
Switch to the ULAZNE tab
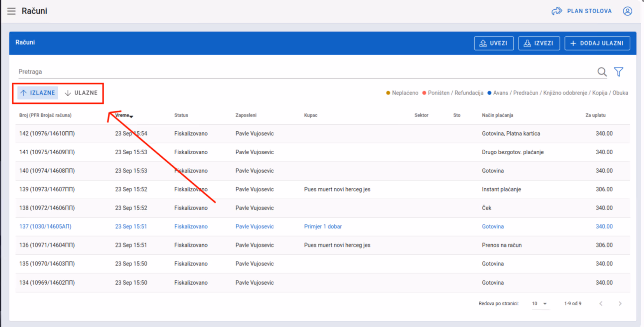point(81,93)
